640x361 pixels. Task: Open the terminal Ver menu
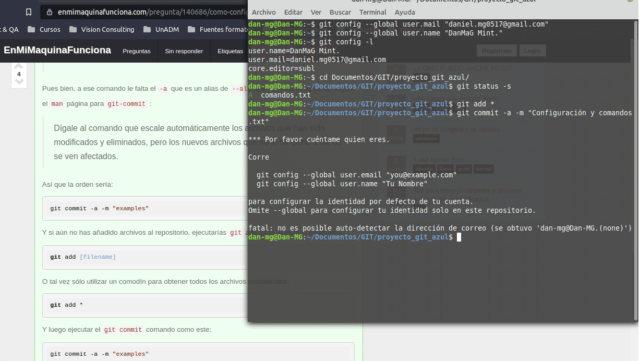[x=316, y=12]
